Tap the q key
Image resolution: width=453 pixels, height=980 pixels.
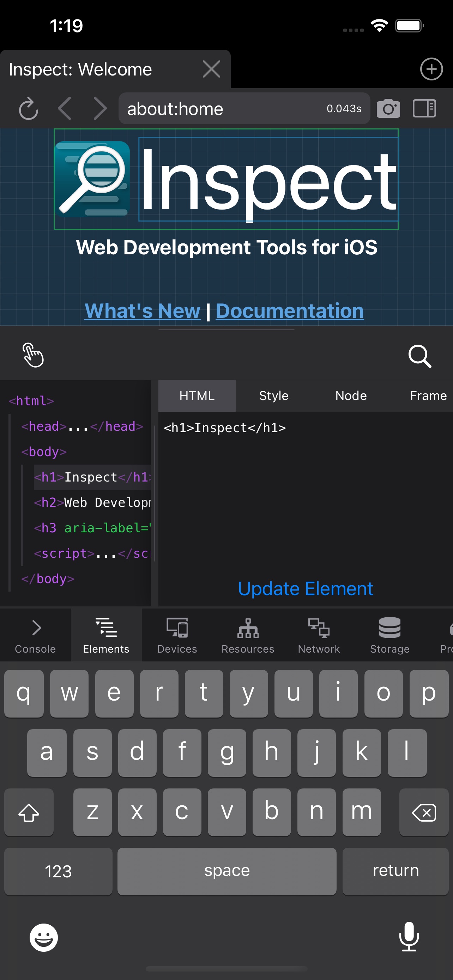coord(24,694)
